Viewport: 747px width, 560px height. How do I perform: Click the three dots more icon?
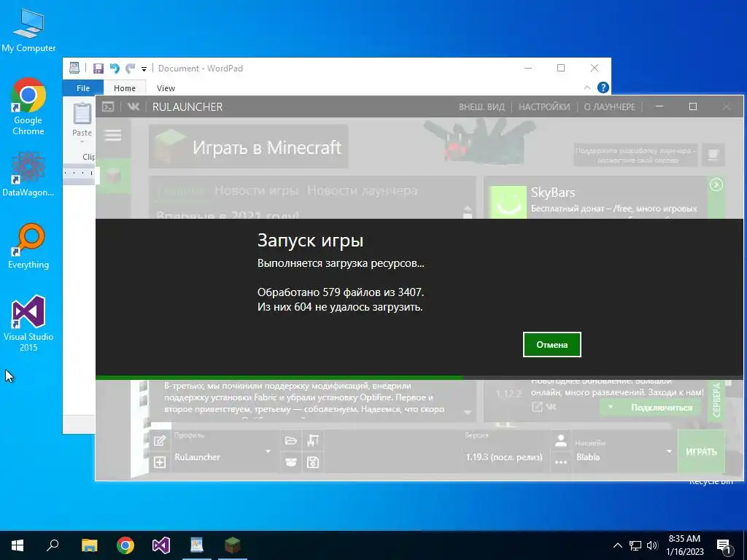click(561, 462)
